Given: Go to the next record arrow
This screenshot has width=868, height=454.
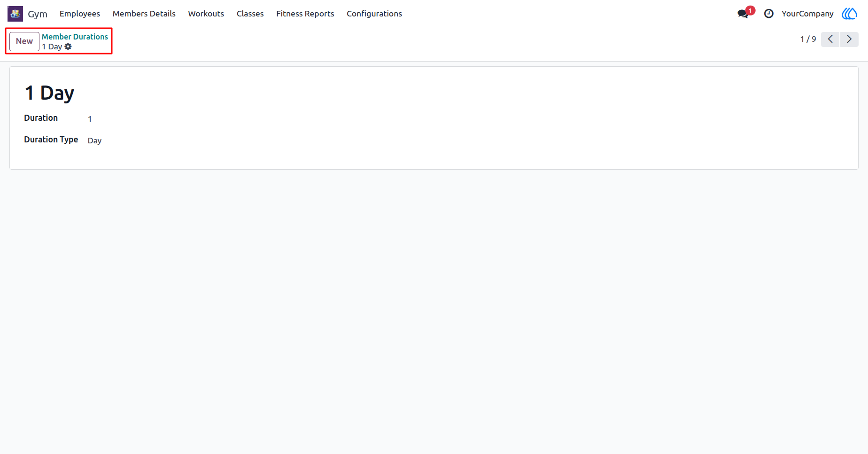Looking at the screenshot, I should (849, 39).
